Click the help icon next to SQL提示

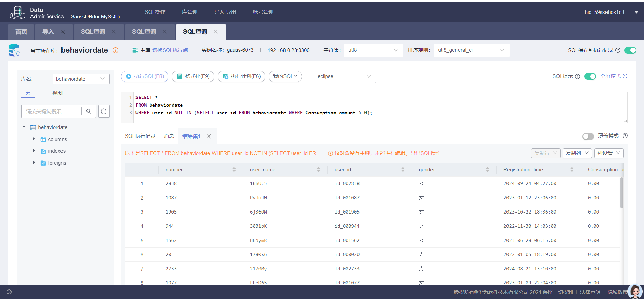point(578,76)
